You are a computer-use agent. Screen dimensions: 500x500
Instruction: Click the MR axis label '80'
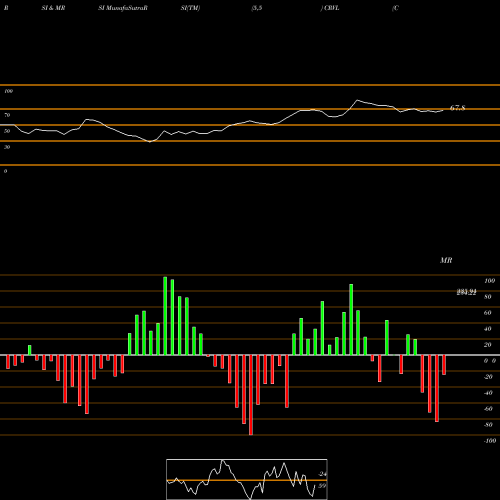[x=488, y=297]
